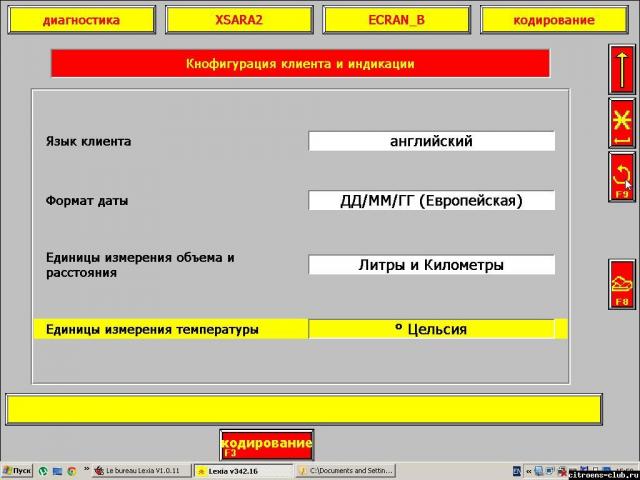Screen dimensions: 640x480
Task: Open date format field ДД/ММ/ГГ (Европейская)
Action: 431,201
